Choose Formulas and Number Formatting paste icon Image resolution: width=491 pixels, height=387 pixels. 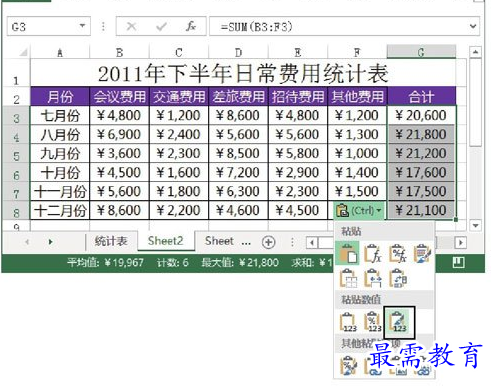[x=398, y=254]
